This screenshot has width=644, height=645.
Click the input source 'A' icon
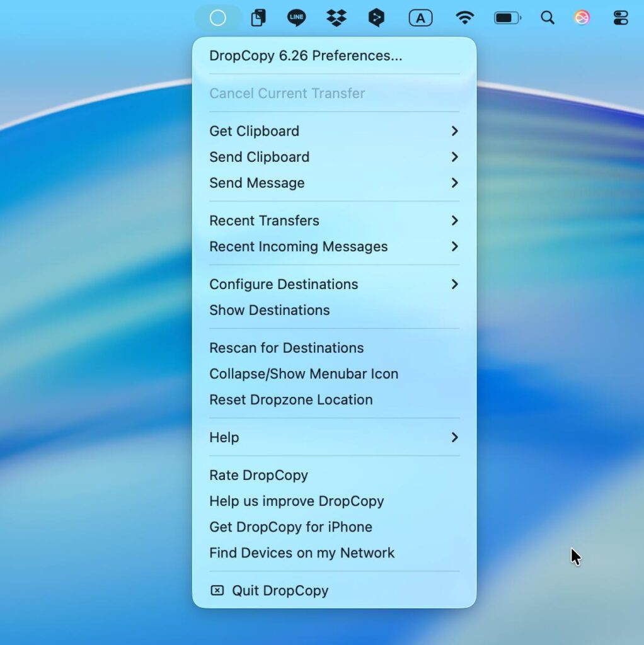click(420, 18)
